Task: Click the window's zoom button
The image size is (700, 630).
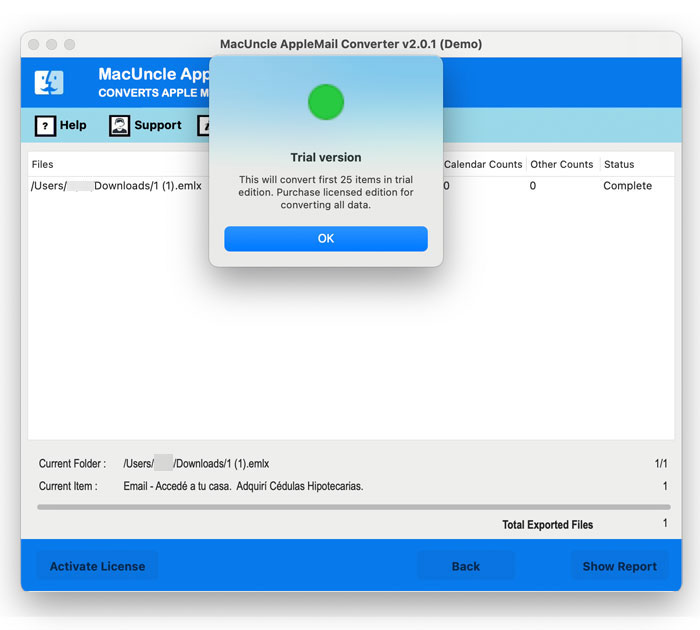Action: [x=69, y=44]
